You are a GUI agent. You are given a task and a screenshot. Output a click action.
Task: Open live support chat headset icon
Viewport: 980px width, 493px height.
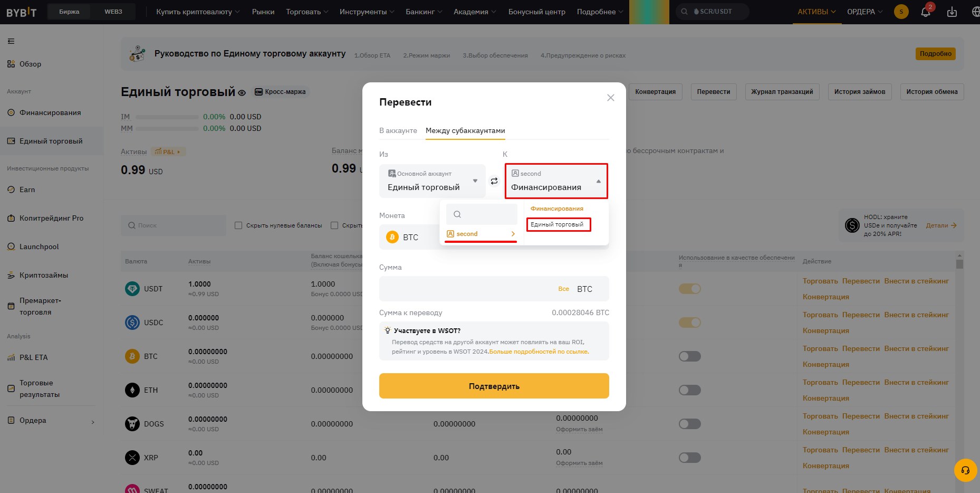pos(965,470)
